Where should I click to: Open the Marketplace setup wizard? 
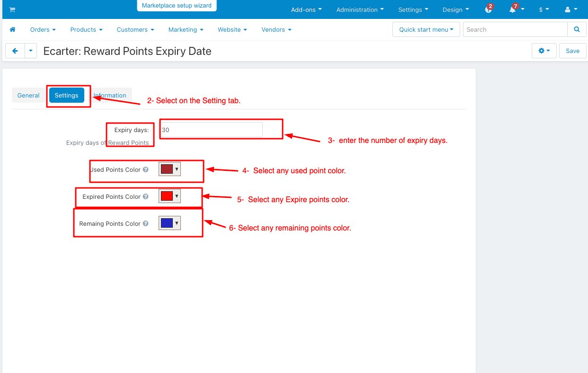[177, 6]
